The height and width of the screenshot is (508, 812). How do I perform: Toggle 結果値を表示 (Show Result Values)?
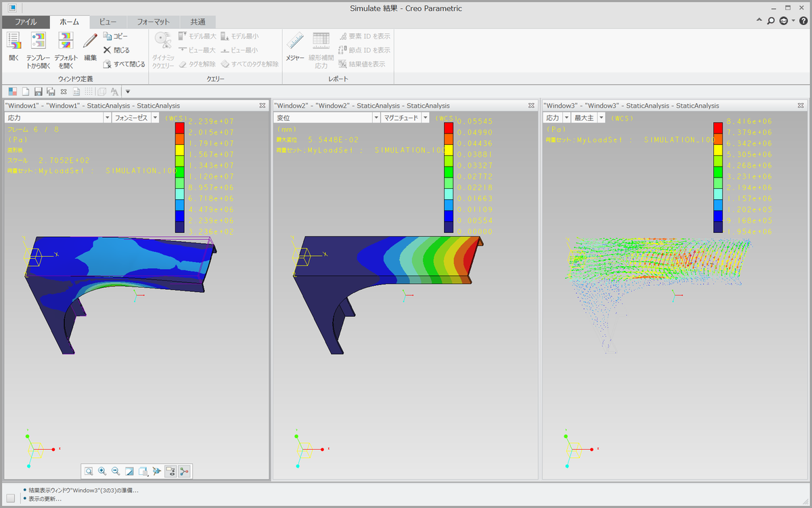click(362, 64)
